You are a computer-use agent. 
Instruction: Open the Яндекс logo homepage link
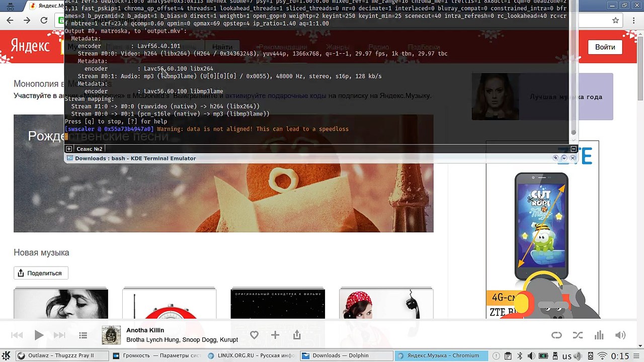point(30,46)
